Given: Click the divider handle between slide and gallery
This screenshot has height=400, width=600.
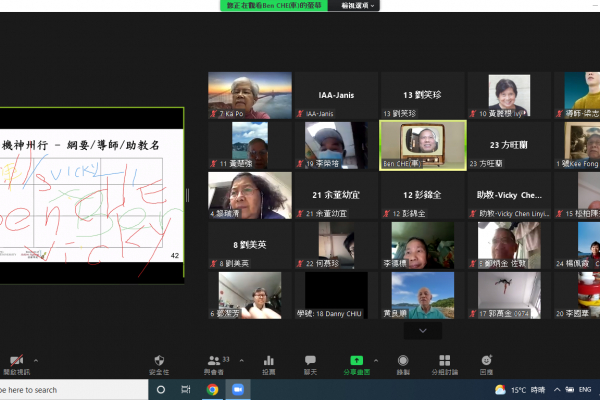Looking at the screenshot, I should 188,195.
